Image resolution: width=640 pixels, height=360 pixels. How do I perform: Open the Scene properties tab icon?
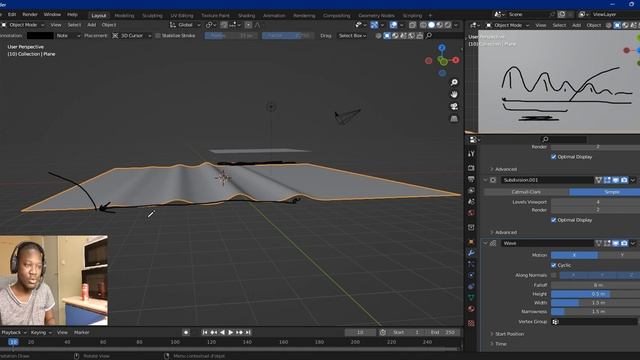471,202
